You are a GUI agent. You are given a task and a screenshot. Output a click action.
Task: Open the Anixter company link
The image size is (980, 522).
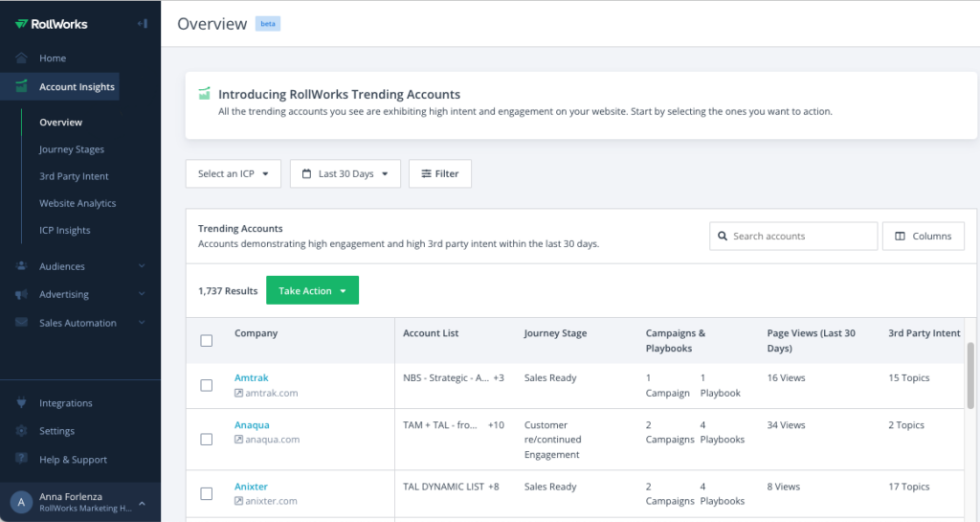(251, 487)
